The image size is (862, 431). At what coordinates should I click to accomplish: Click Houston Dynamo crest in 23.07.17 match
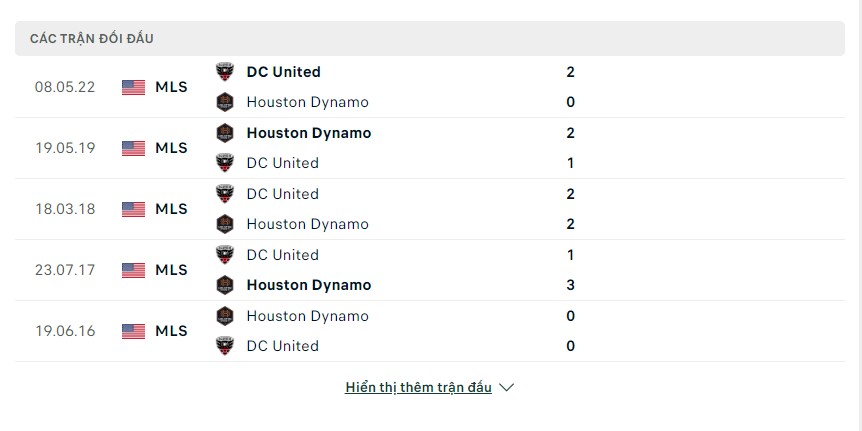225,285
